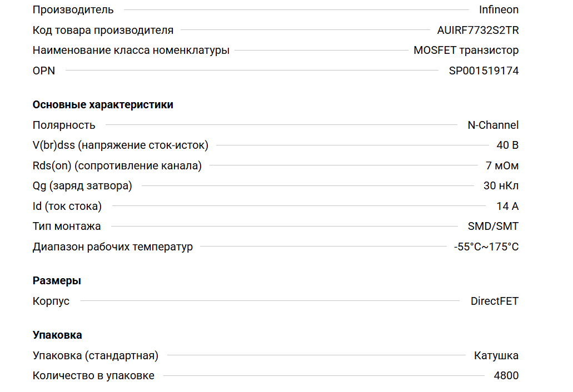
Task: Click the 'Qg (заряд затвора)' label
Action: pos(82,185)
